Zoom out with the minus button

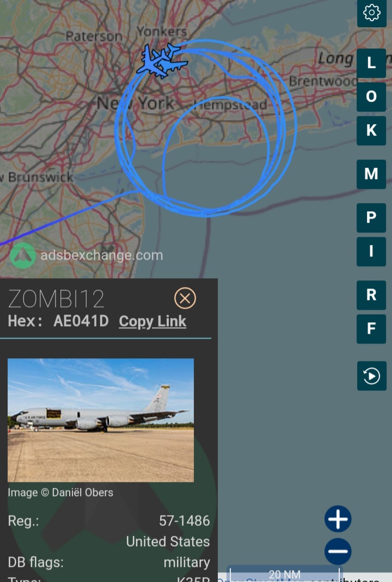[338, 551]
